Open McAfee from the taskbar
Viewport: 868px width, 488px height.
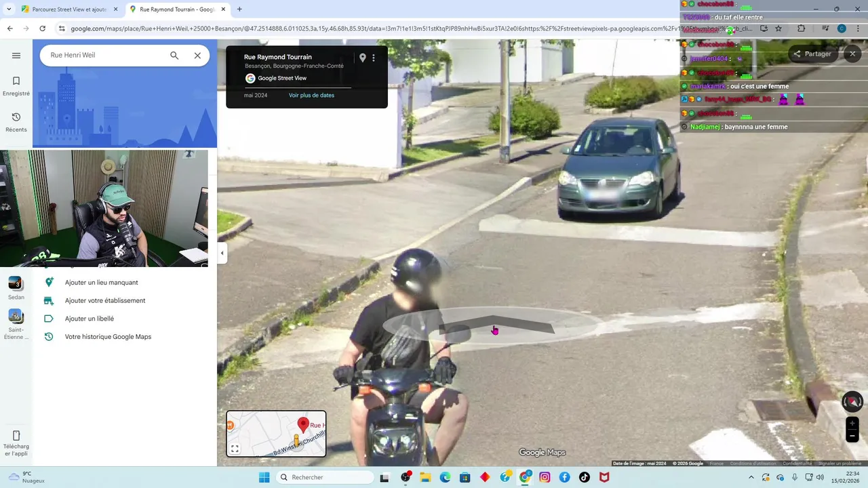[x=604, y=477]
